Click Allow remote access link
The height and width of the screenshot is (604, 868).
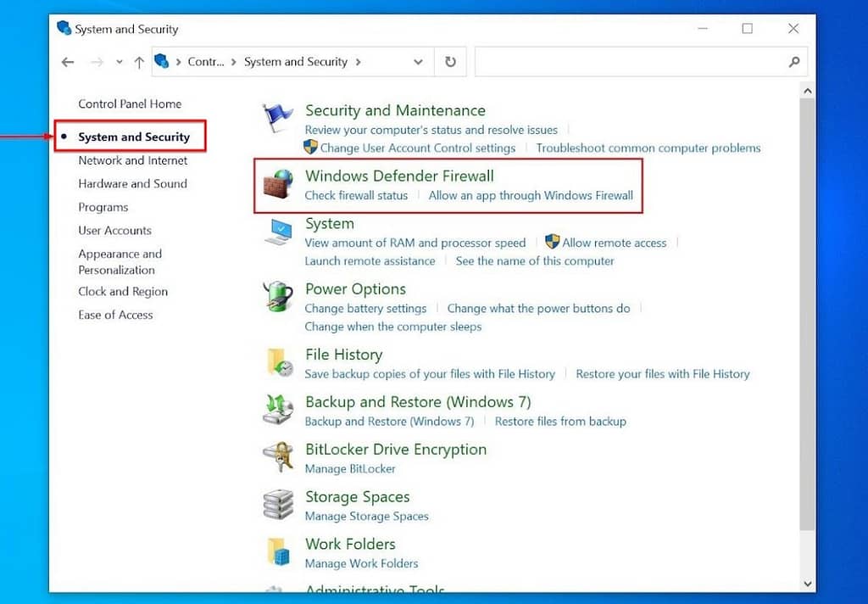pos(614,243)
